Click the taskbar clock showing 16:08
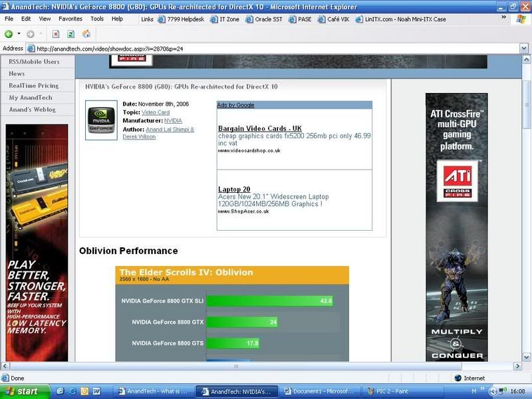The height and width of the screenshot is (399, 532). pos(517,392)
